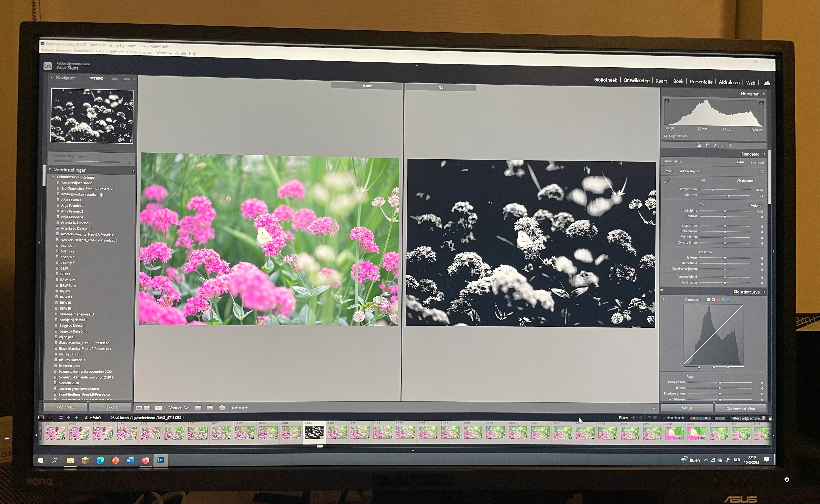
Task: Open the profile browser grid icon
Action: (761, 172)
